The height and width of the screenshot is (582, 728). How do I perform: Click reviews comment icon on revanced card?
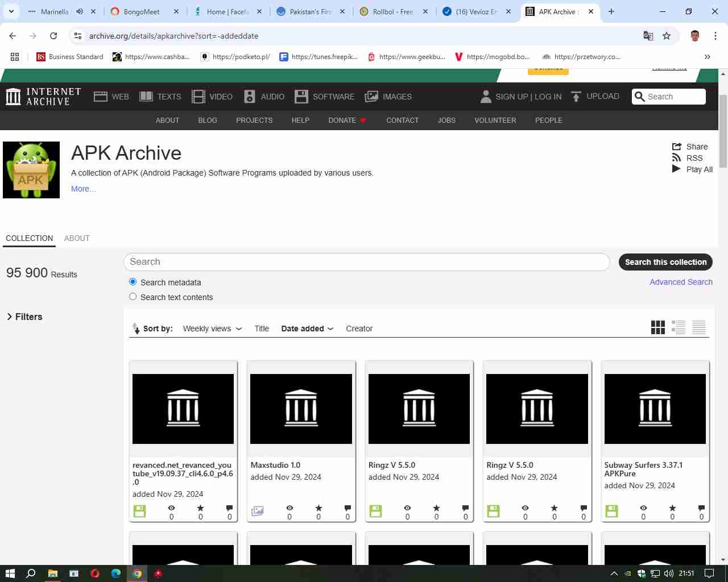point(229,508)
